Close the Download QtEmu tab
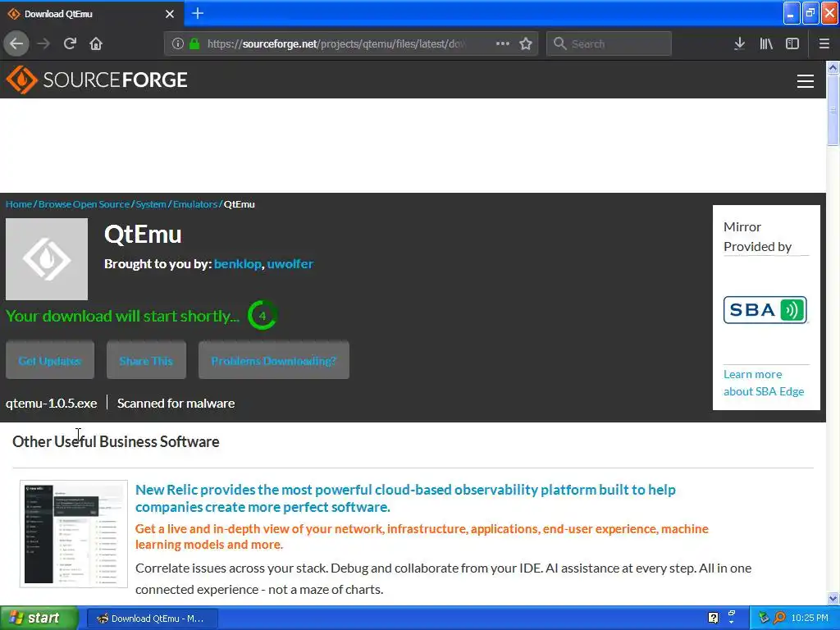Image resolution: width=840 pixels, height=630 pixels. (x=170, y=14)
